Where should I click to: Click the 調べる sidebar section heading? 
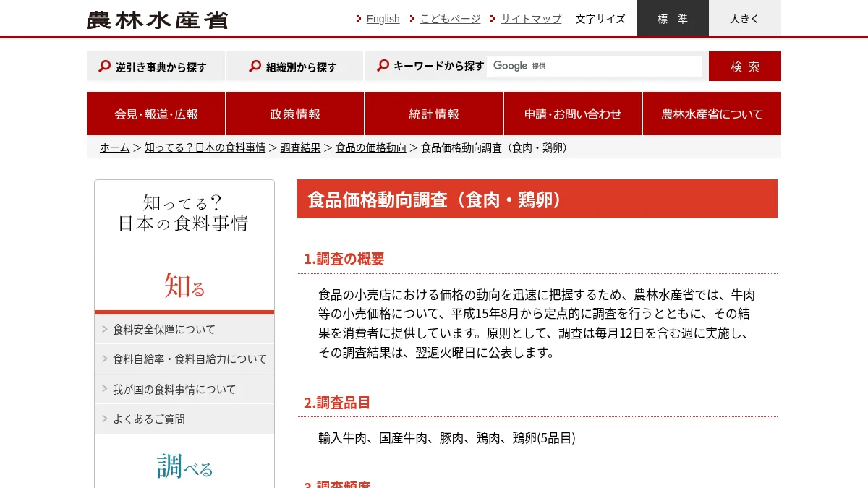coord(185,466)
